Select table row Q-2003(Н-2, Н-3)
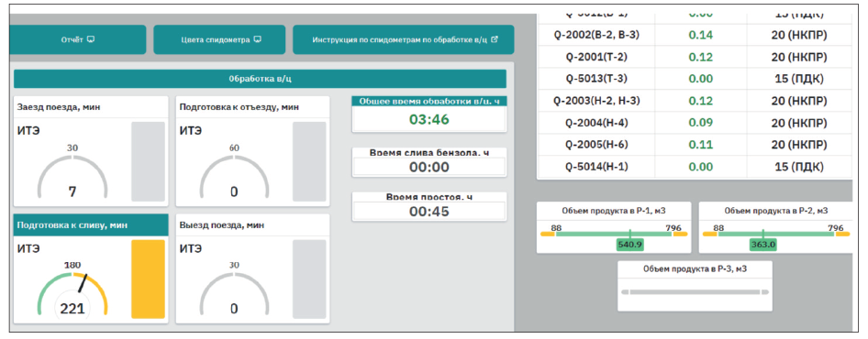The width and height of the screenshot is (868, 339). point(695,101)
